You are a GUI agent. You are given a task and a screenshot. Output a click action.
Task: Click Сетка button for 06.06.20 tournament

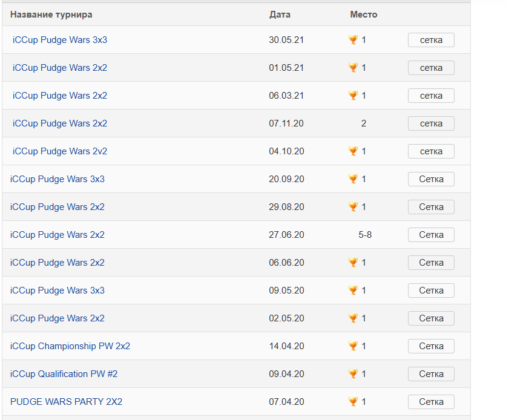tap(431, 263)
